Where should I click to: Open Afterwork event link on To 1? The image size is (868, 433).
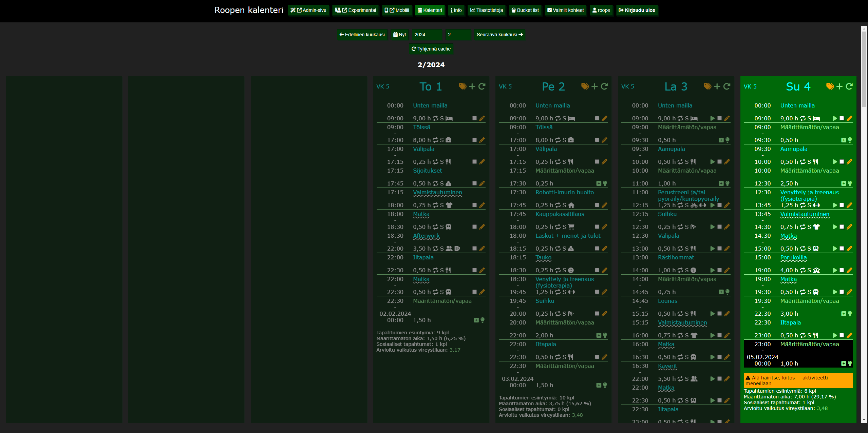tap(426, 236)
